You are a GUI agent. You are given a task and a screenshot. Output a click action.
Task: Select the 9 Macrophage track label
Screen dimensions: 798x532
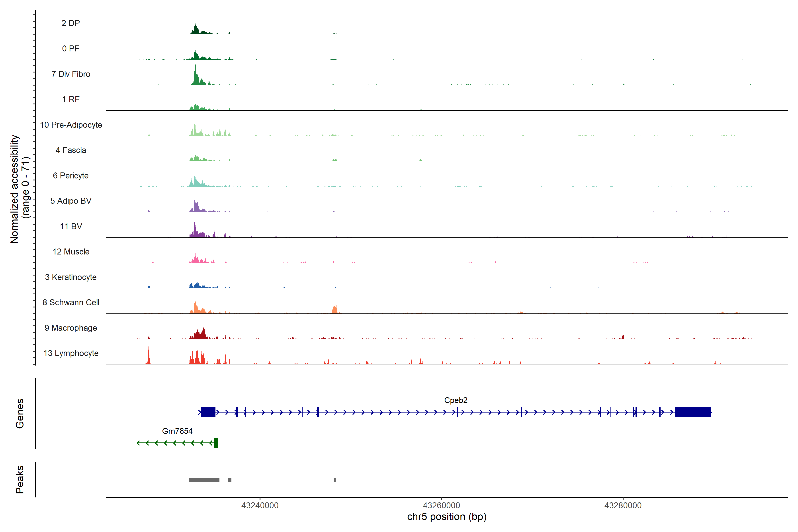pos(70,328)
